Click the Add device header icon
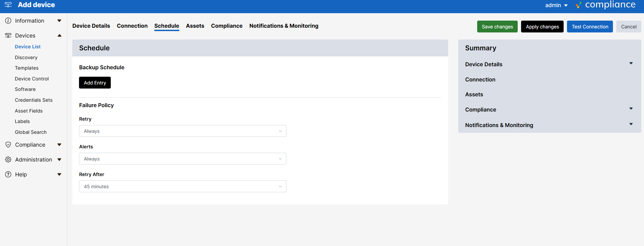 [x=8, y=5]
